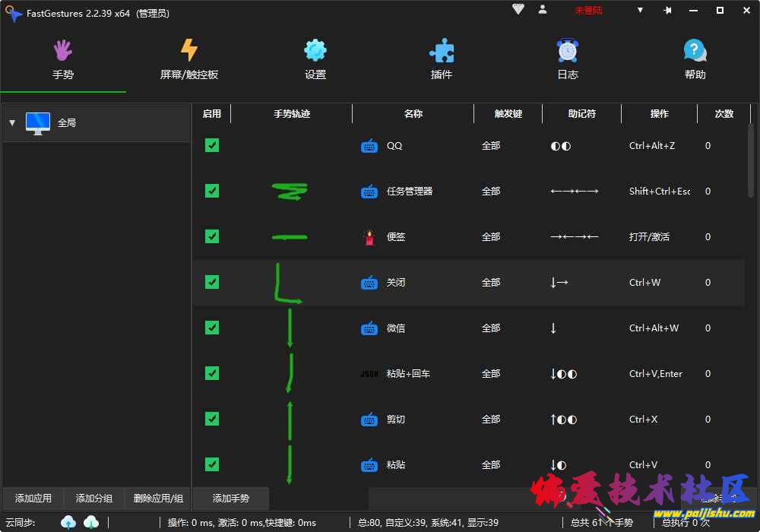Toggle the 微信 gesture checkbox
Viewport: 760px width, 532px height.
pos(212,328)
